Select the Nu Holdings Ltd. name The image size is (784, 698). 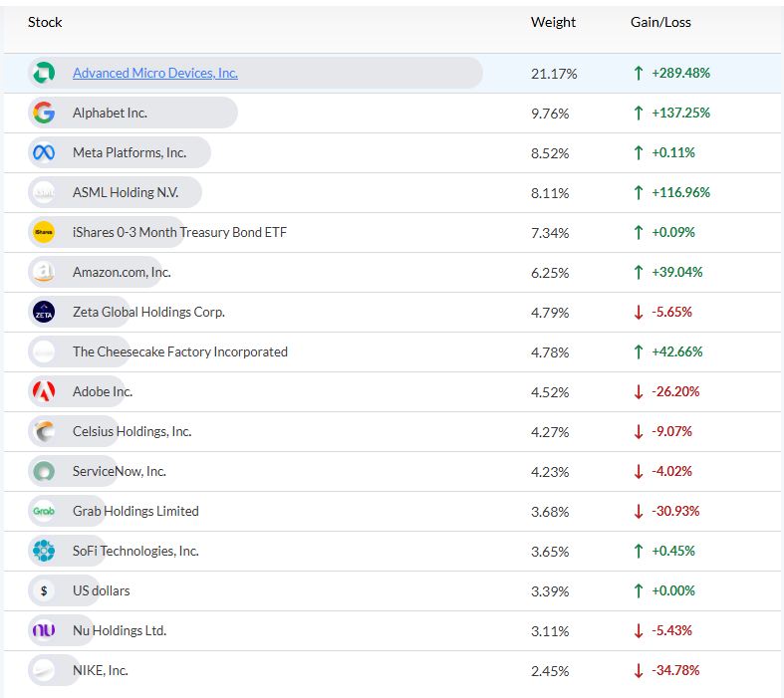(x=120, y=630)
